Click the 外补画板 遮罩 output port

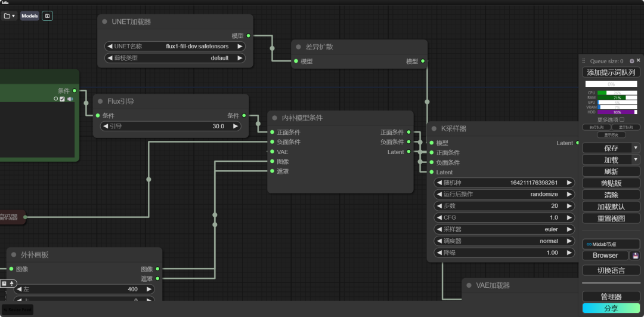[x=157, y=278]
